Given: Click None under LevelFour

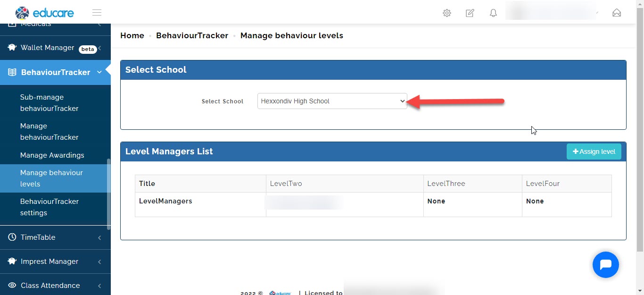Looking at the screenshot, I should click(x=535, y=201).
